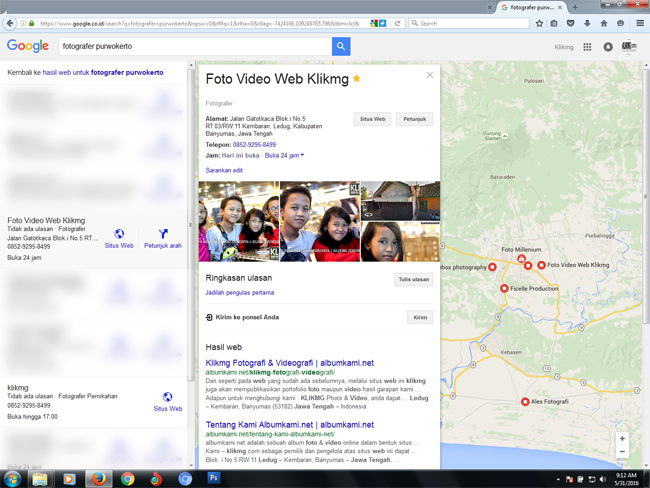The height and width of the screenshot is (488, 650).
Task: Click the page right-edge vertical scrollbar
Action: pyautogui.click(x=646, y=197)
